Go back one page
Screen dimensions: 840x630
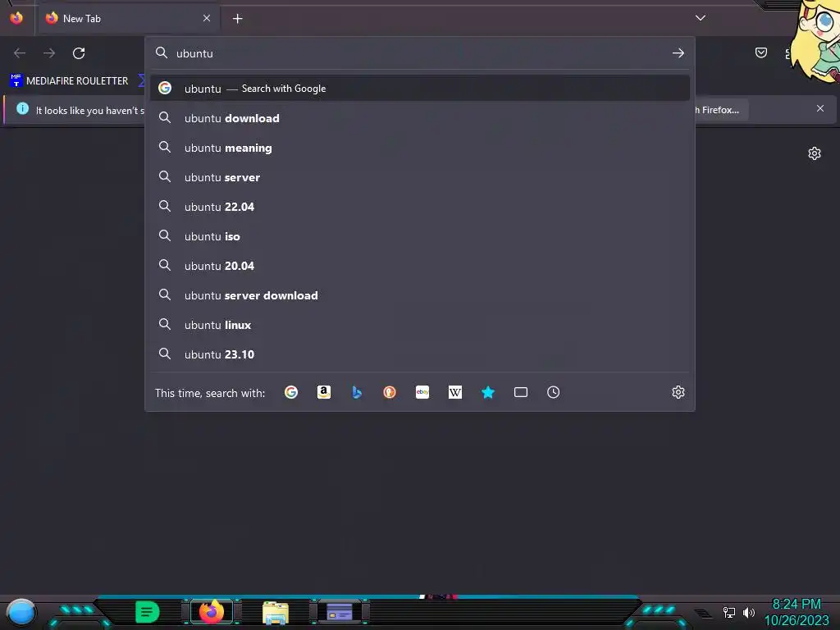(x=20, y=53)
